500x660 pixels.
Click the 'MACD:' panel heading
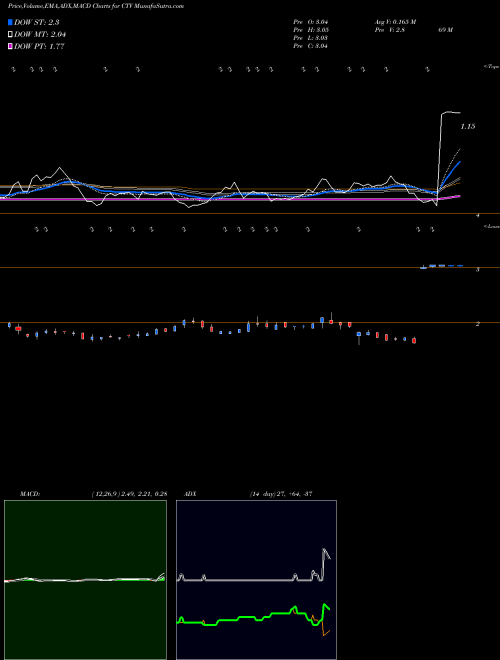[x=30, y=494]
